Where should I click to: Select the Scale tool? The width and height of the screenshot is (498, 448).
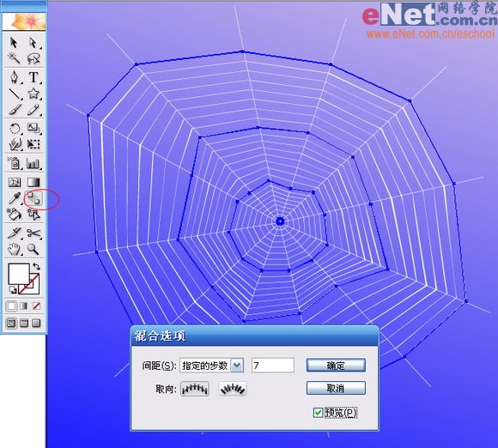click(x=33, y=129)
